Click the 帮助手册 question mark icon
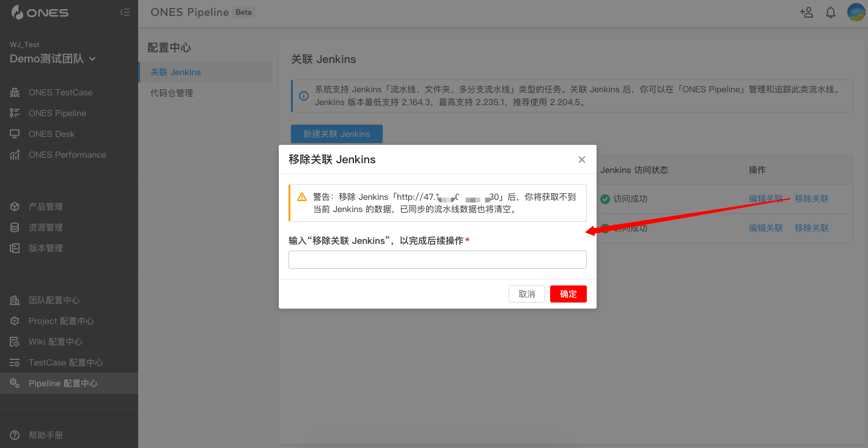 15,435
